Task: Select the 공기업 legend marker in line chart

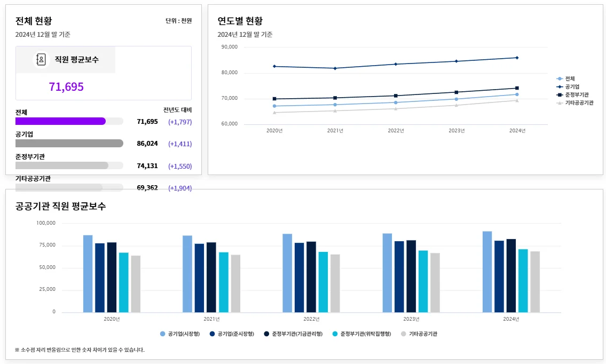Action: pos(560,85)
